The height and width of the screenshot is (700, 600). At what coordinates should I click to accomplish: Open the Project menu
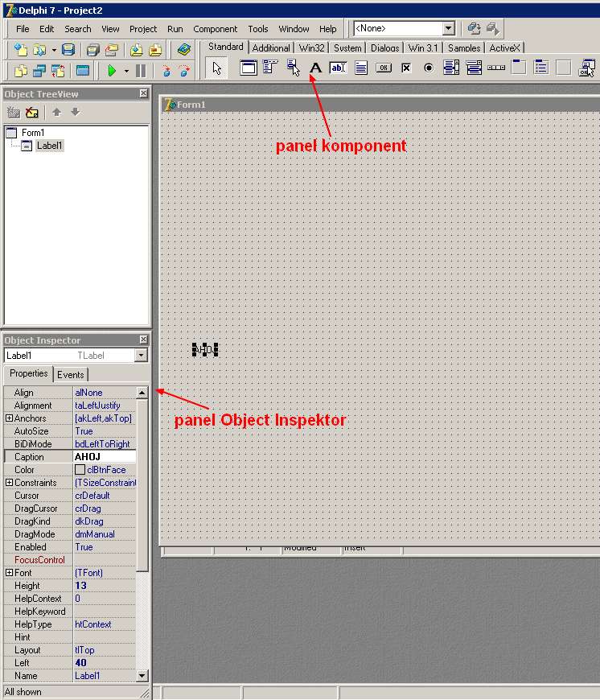pos(142,29)
